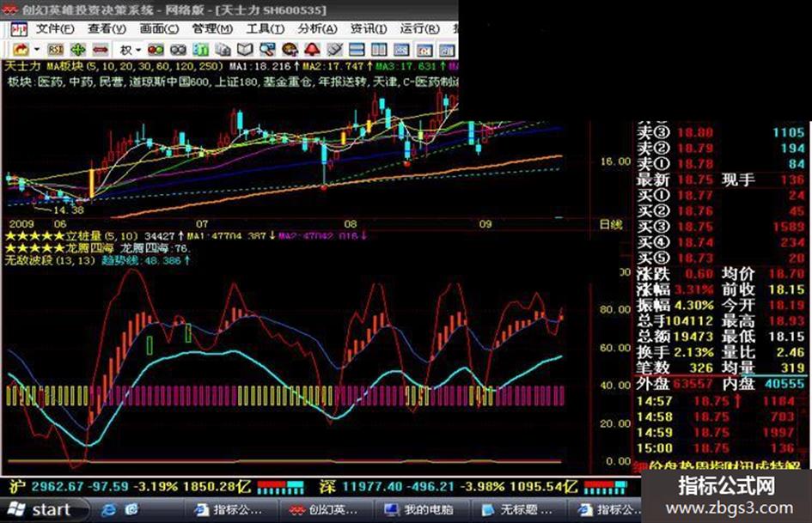Open the 画面(C) menu
Screen dimensions: 812x523
pos(160,28)
